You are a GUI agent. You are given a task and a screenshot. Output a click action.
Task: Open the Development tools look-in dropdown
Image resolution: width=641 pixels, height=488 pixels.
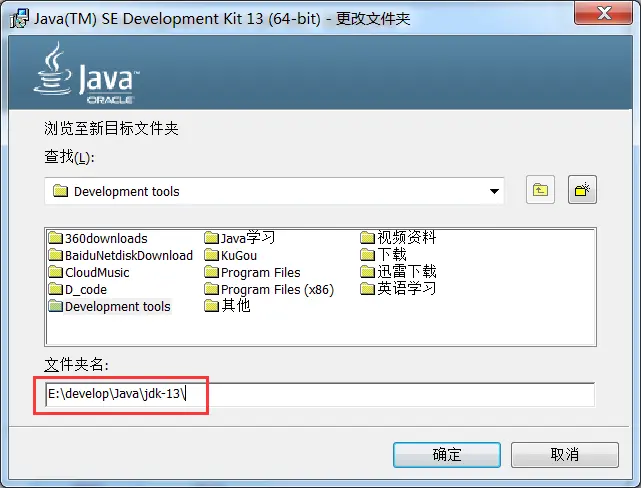(274, 191)
